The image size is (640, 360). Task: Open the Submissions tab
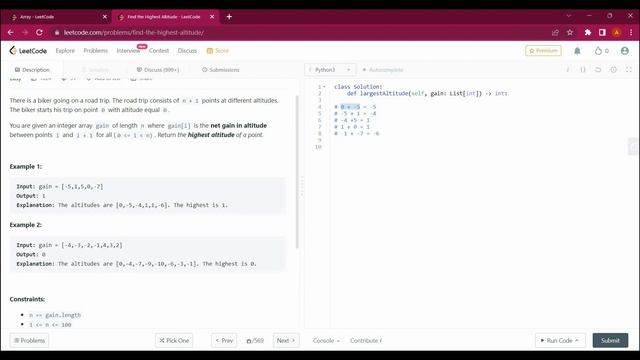(x=221, y=70)
